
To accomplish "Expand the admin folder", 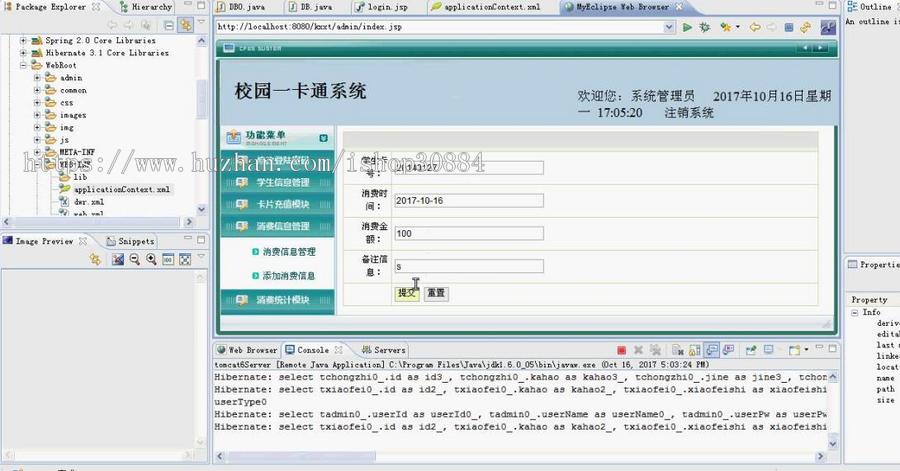I will click(x=37, y=77).
